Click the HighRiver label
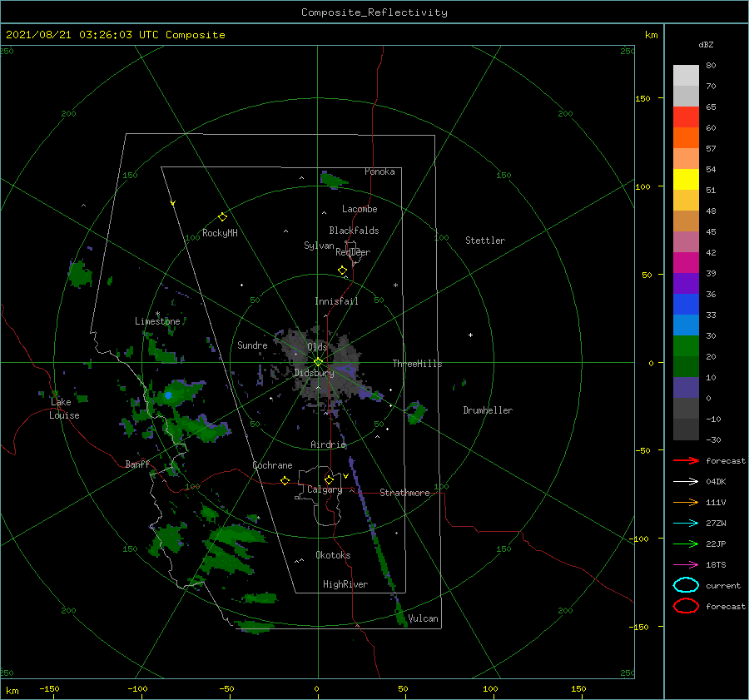The image size is (749, 700). tap(345, 584)
